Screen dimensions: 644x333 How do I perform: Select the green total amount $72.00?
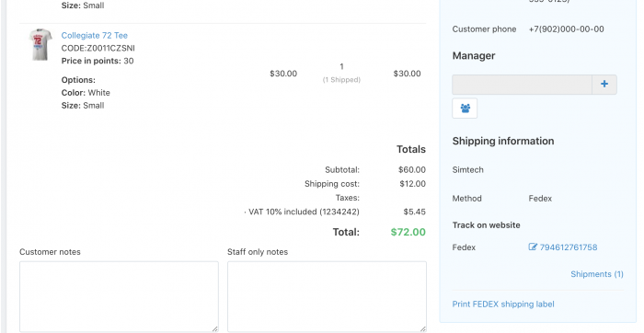pos(408,232)
